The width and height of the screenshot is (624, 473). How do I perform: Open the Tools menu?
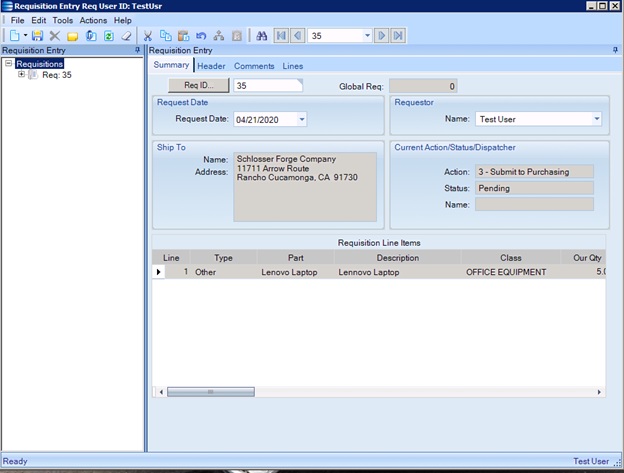62,20
